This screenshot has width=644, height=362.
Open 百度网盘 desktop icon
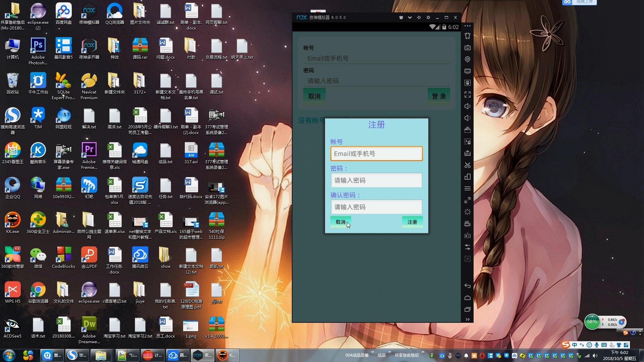click(x=63, y=14)
